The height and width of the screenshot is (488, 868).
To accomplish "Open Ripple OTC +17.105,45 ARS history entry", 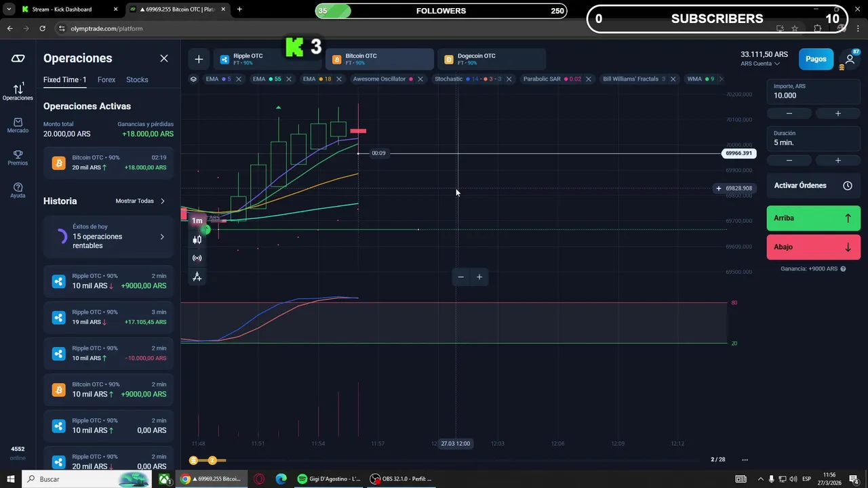I will [x=108, y=317].
